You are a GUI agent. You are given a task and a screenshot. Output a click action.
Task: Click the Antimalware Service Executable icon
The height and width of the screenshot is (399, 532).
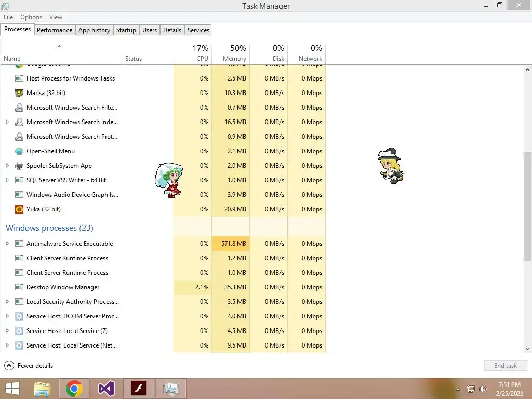click(x=19, y=243)
